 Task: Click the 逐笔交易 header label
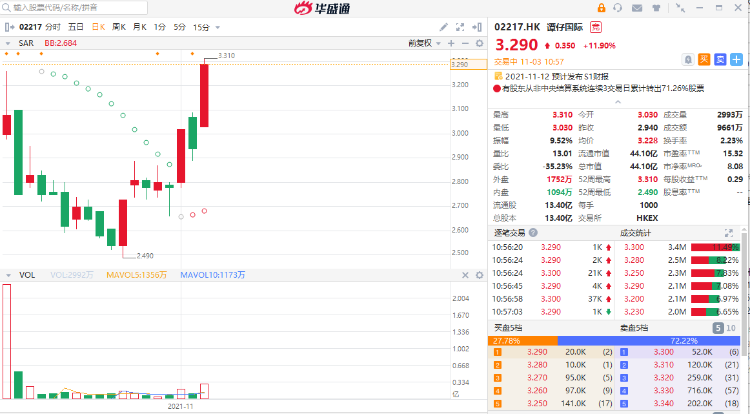[x=509, y=233]
